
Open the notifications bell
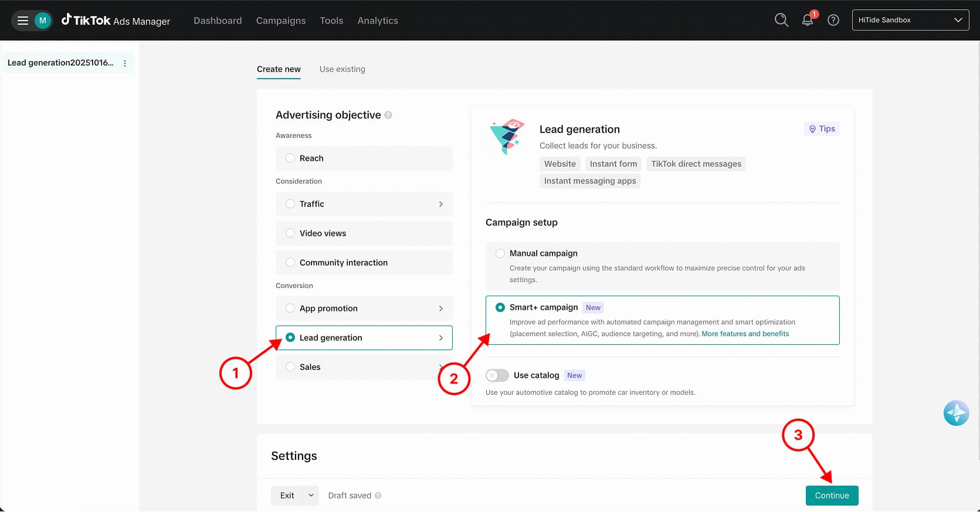tap(808, 21)
